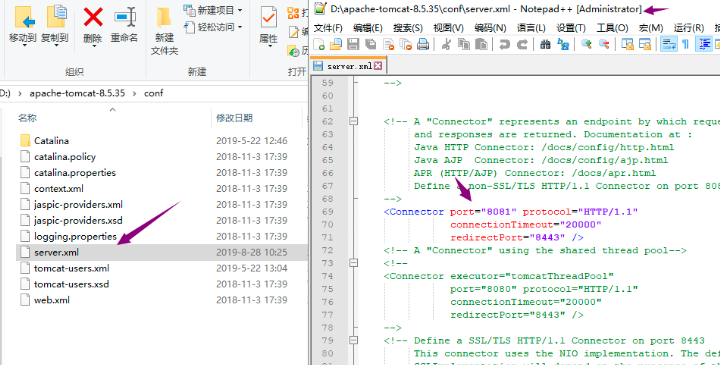The height and width of the screenshot is (365, 720).
Task: Click the Print icon in Notepad++
Action: (423, 45)
